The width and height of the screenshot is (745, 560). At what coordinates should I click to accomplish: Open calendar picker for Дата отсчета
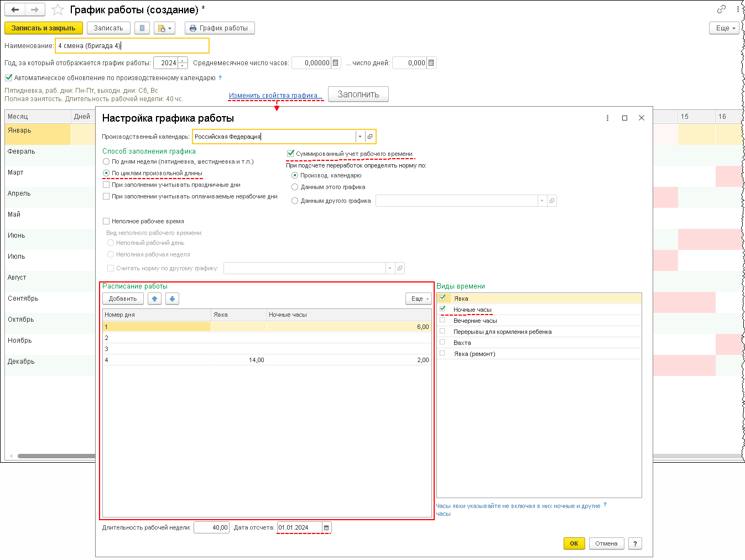(x=326, y=527)
